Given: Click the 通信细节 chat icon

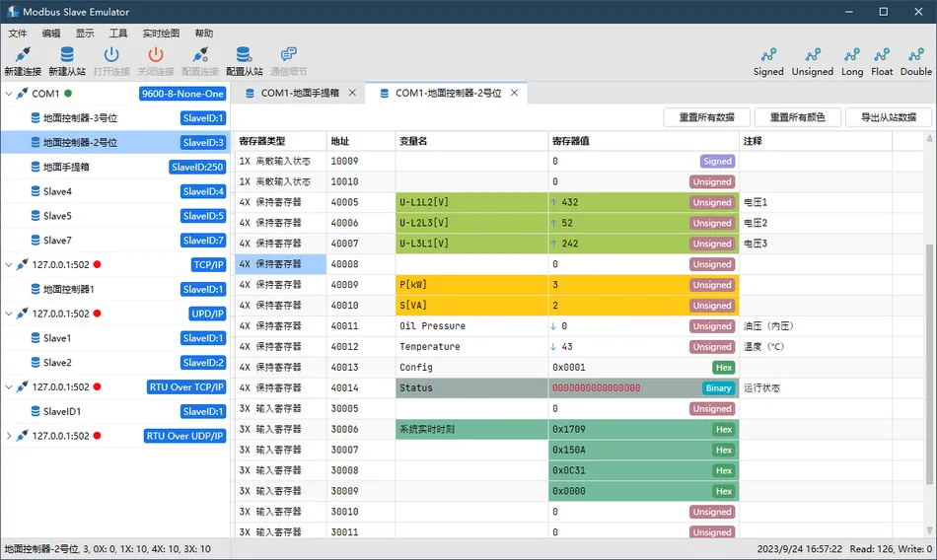Looking at the screenshot, I should pos(289,55).
